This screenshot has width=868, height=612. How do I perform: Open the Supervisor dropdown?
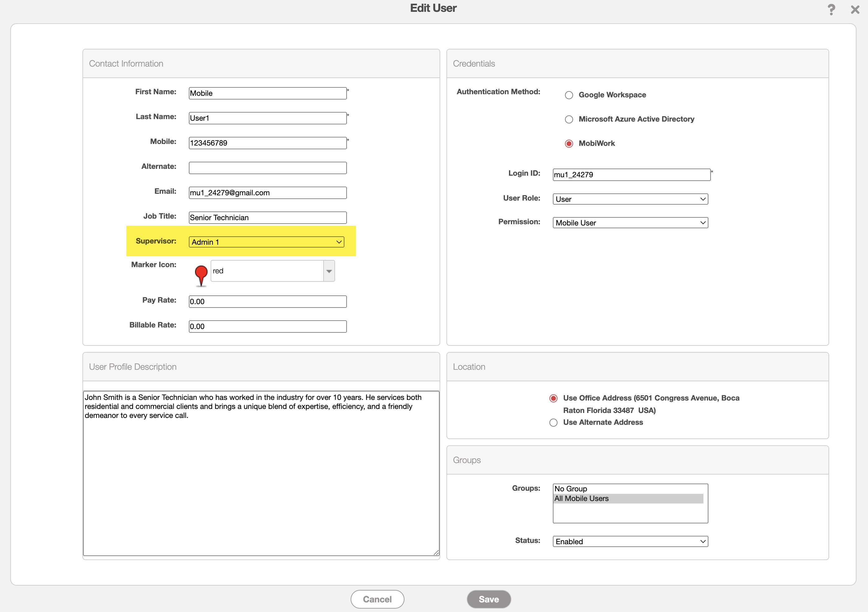pyautogui.click(x=266, y=242)
